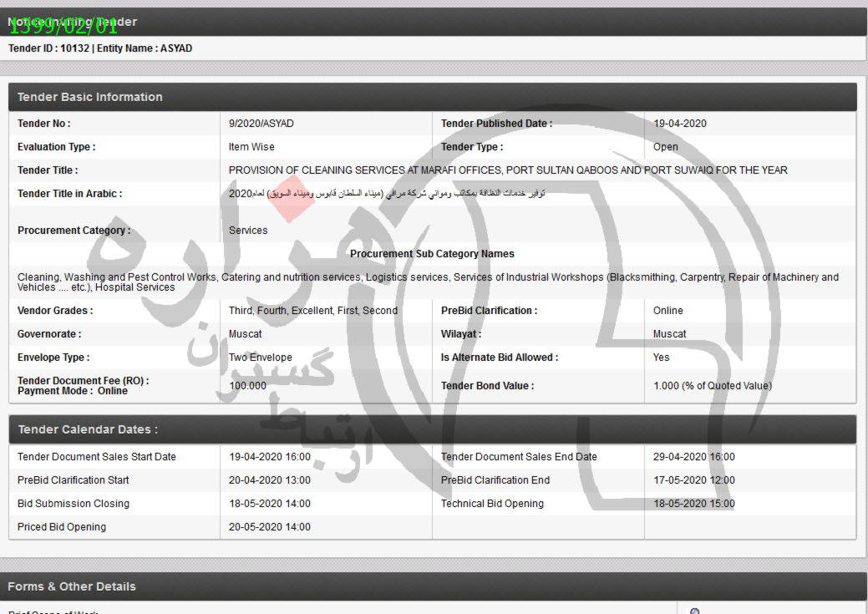Click the tender number 9/2020/ASYAD
Image resolution: width=868 pixels, height=614 pixels.
pos(261,124)
